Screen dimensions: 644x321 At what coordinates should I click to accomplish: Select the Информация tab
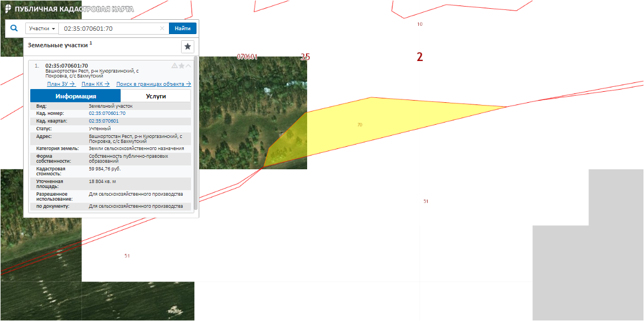(75, 96)
